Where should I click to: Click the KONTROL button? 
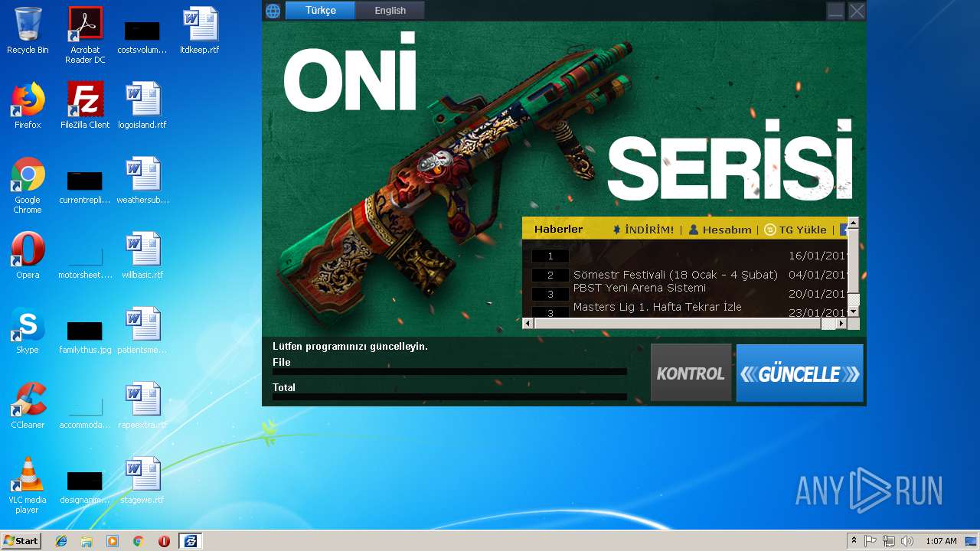coord(691,373)
